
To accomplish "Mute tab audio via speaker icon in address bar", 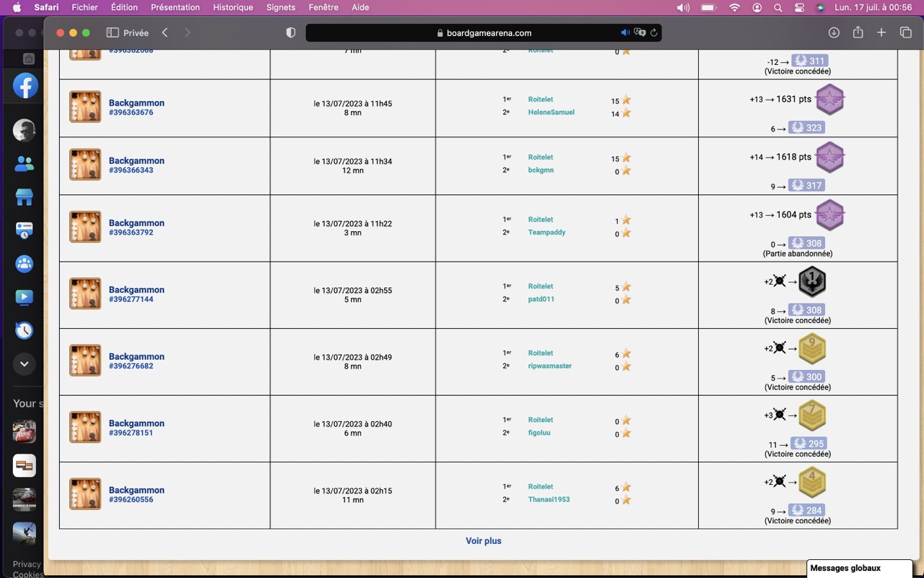I will (x=625, y=33).
